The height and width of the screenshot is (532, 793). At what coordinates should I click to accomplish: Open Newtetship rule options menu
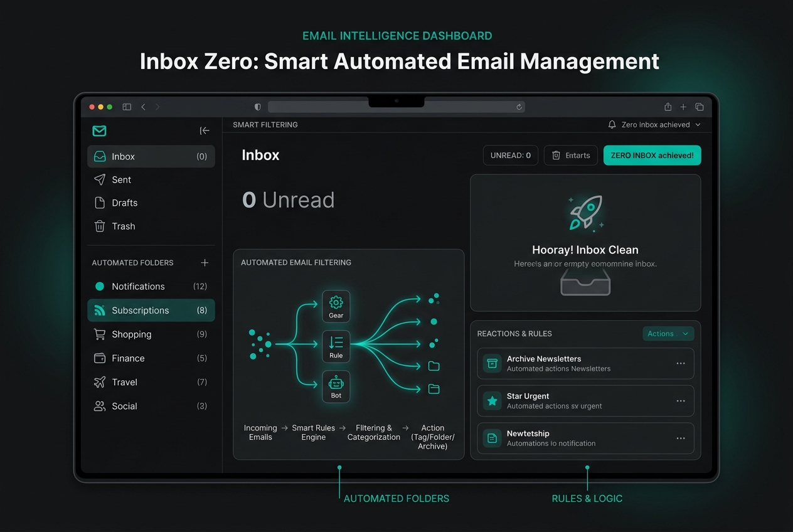coord(681,439)
